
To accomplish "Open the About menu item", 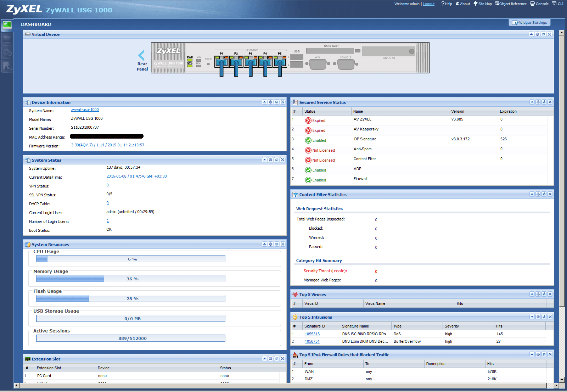I will 463,4.
